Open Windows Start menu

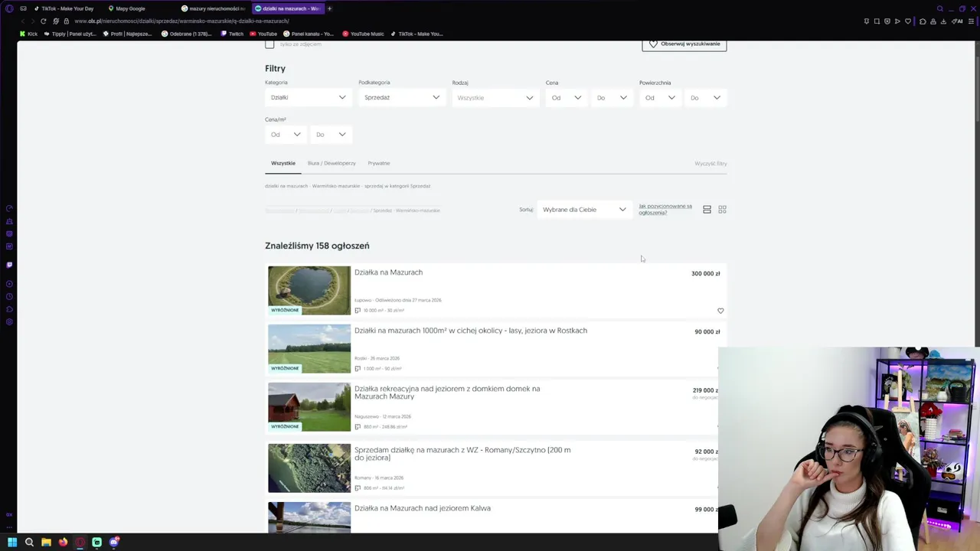[x=12, y=542]
